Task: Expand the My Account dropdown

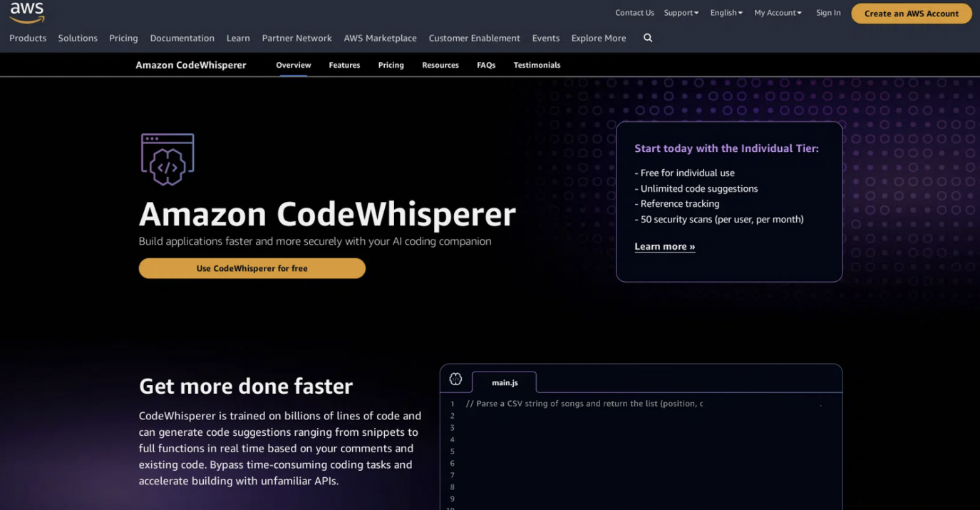Action: click(x=778, y=13)
